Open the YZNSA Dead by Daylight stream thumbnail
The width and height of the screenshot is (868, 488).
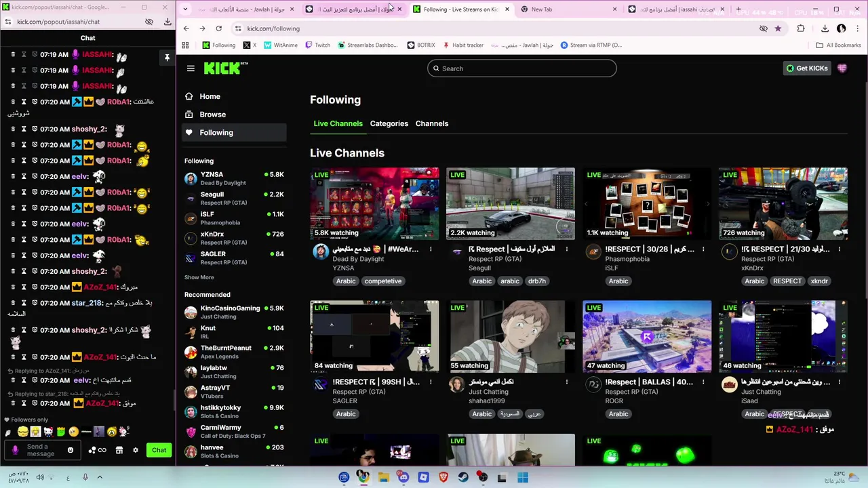point(374,203)
